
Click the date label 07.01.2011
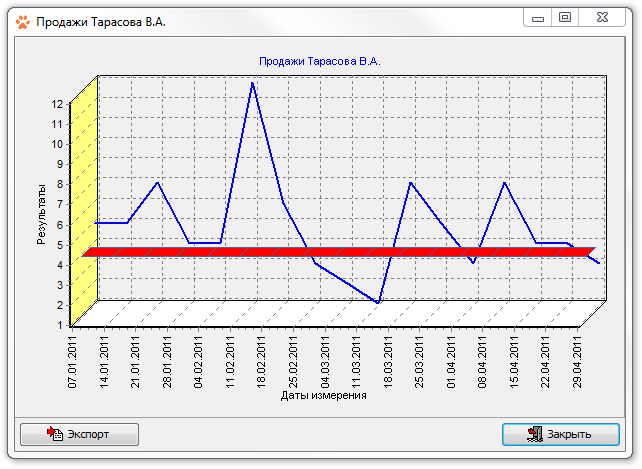[72, 362]
